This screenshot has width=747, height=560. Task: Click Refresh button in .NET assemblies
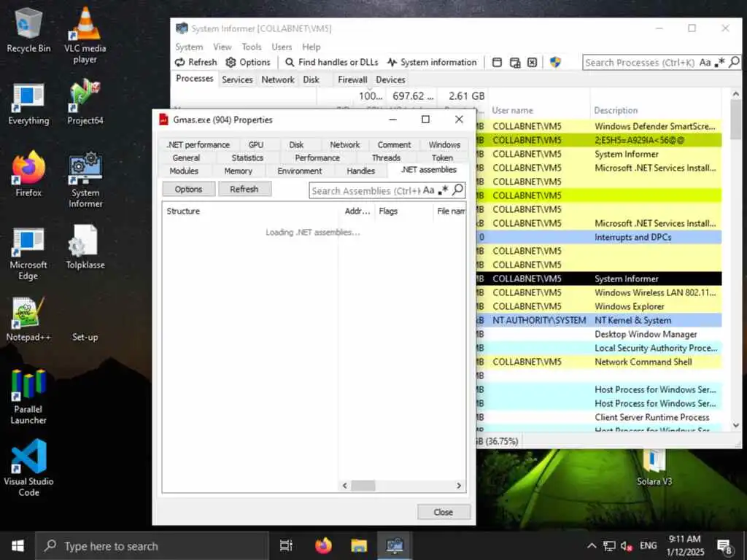pyautogui.click(x=244, y=189)
